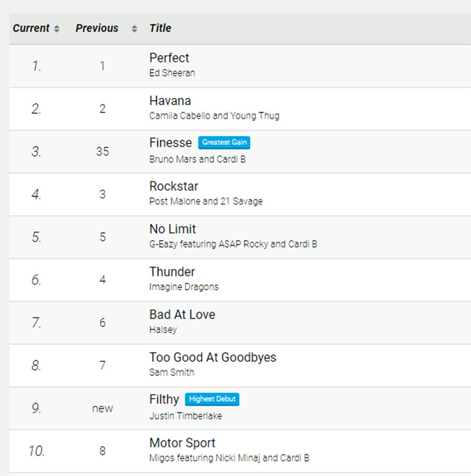Sort by the Current column arrows
Screen dimensions: 471x476
coord(57,29)
